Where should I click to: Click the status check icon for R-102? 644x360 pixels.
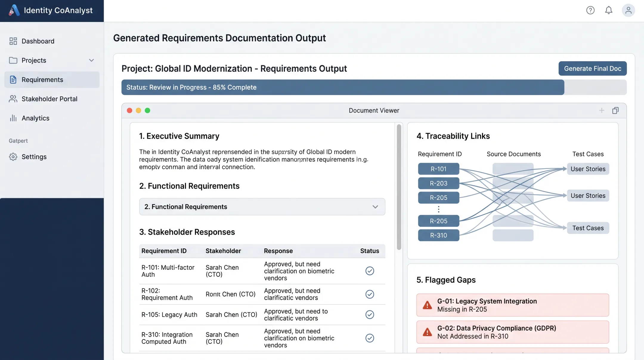370,294
